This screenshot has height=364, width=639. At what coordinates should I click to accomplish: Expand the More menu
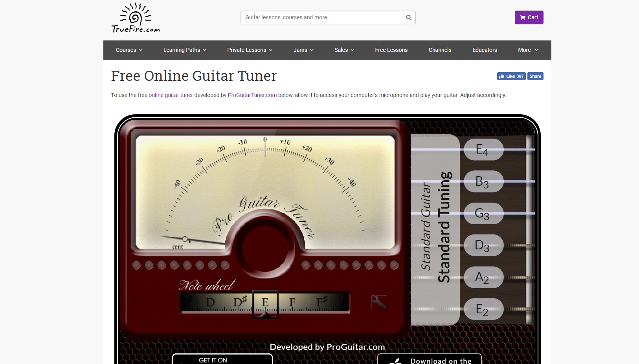tap(528, 50)
